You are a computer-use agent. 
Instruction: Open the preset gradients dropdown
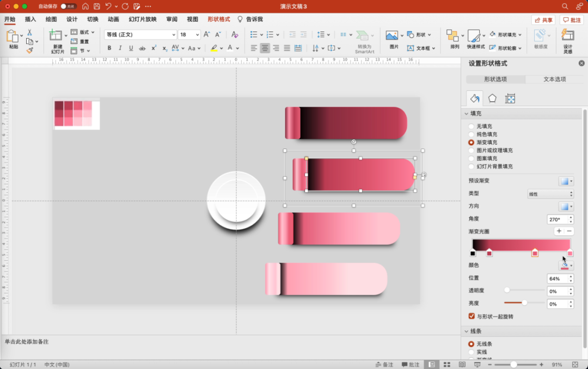[x=566, y=181]
